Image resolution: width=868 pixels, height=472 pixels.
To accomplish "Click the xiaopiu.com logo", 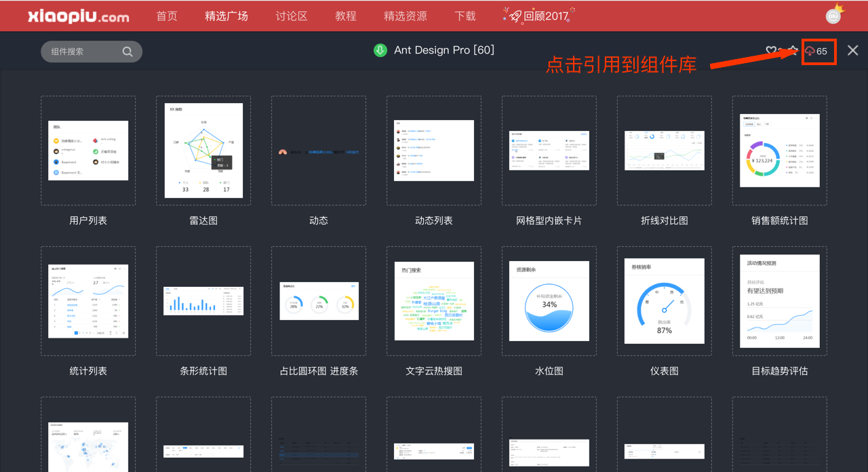I will tap(79, 16).
